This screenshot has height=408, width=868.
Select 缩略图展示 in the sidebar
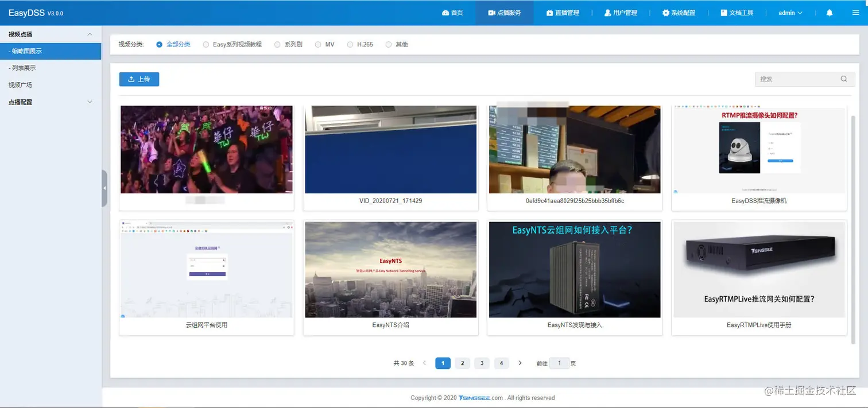tap(51, 51)
